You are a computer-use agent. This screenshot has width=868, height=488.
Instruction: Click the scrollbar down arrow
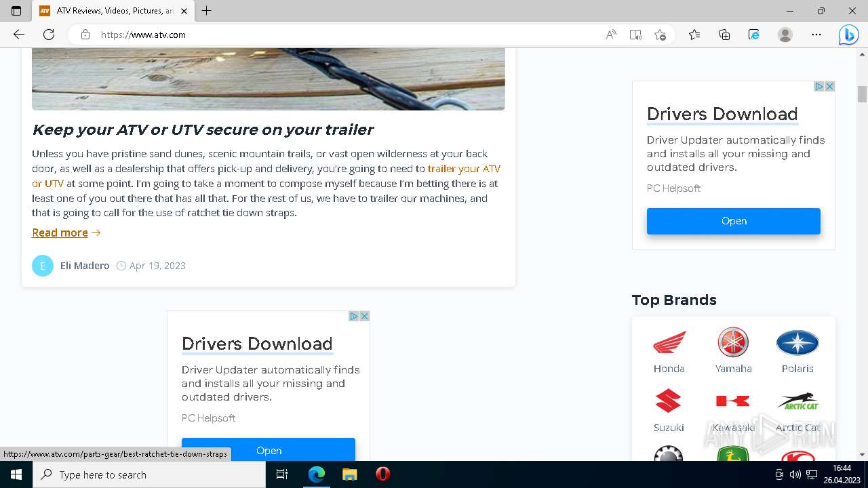[x=862, y=455]
